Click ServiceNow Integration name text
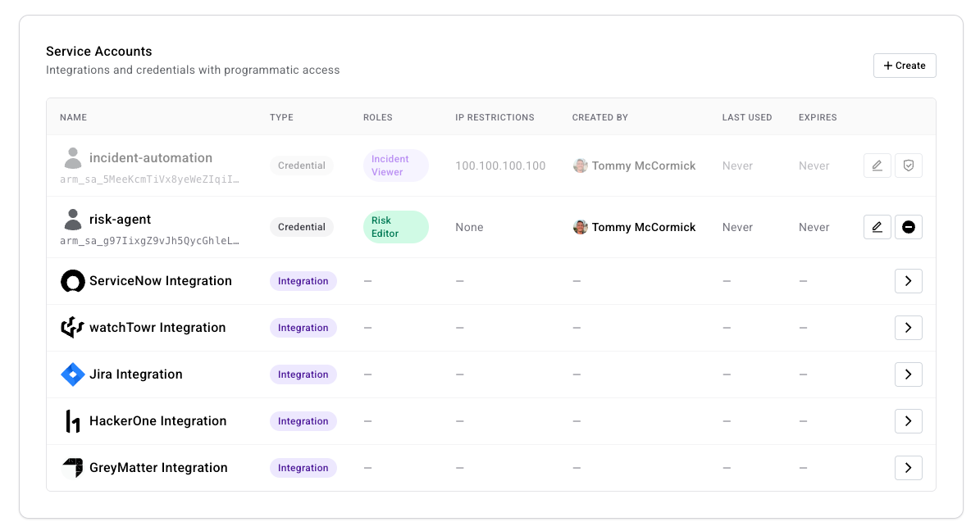Viewport: 980px width, 531px height. pos(161,281)
